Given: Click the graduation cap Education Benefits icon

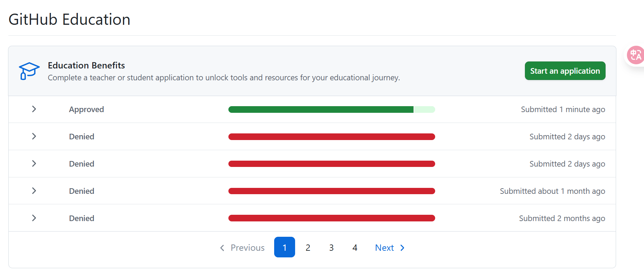Looking at the screenshot, I should [29, 71].
